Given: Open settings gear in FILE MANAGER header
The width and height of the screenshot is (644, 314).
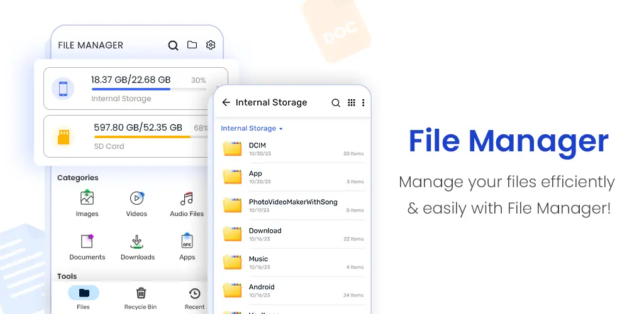Looking at the screenshot, I should (211, 45).
